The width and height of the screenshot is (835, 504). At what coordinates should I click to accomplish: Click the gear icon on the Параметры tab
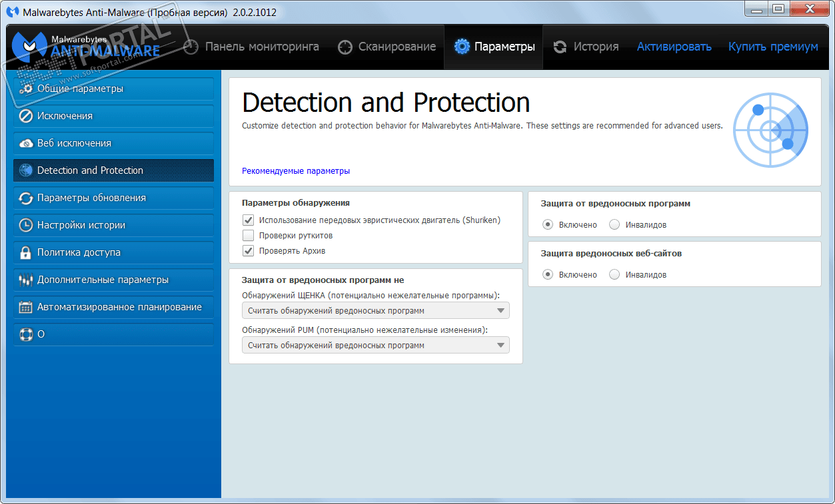462,47
